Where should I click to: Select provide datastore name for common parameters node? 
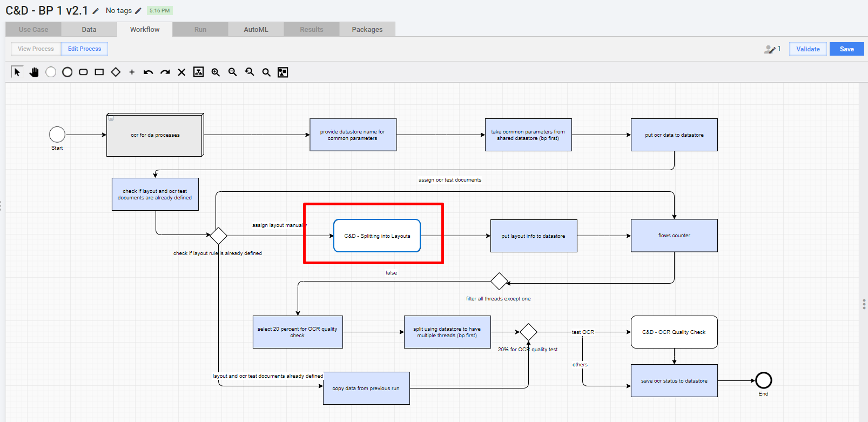click(353, 135)
